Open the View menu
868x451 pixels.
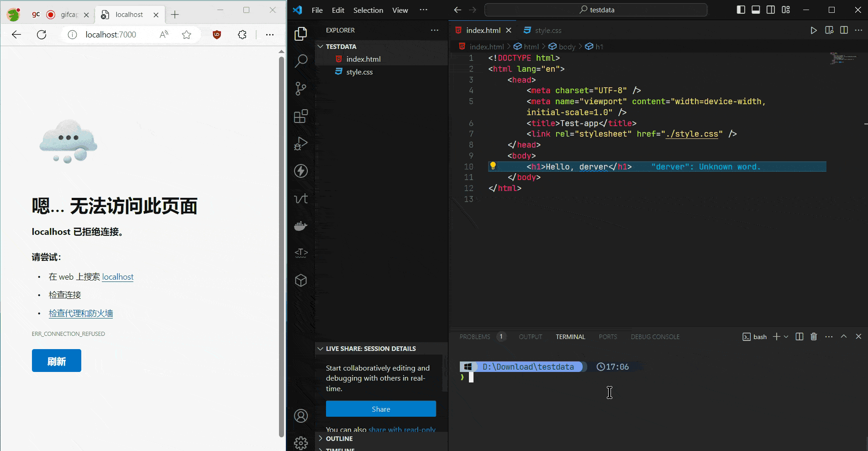(400, 10)
